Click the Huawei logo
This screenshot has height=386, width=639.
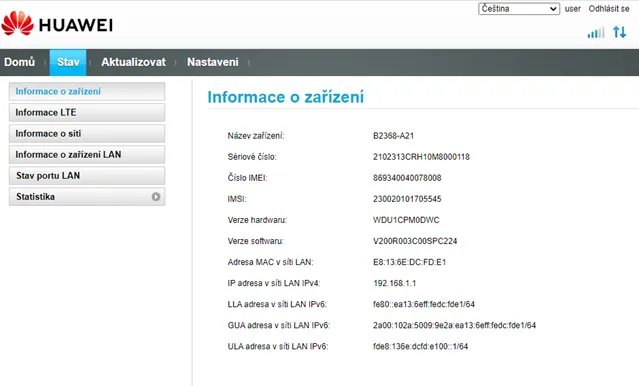coord(57,24)
